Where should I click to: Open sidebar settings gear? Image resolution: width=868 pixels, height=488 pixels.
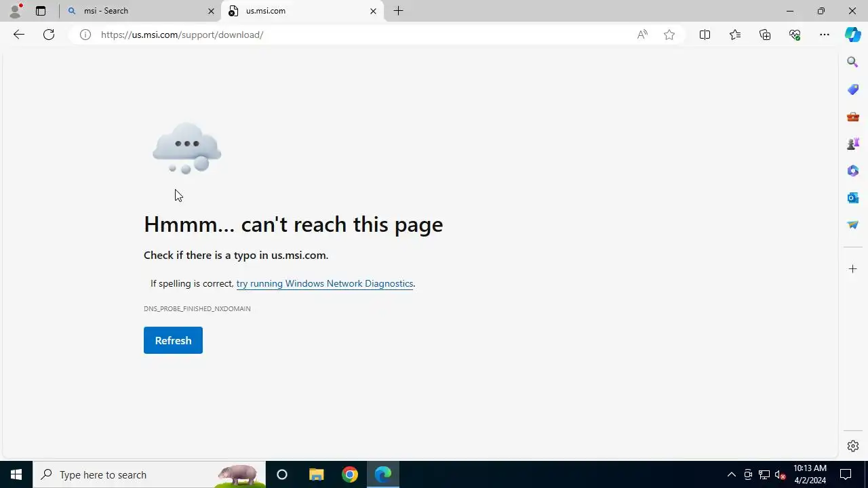click(853, 446)
